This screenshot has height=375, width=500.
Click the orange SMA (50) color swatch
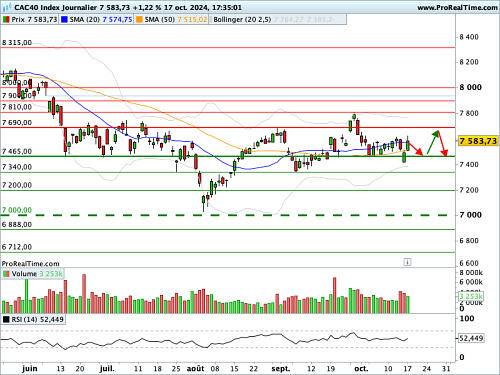point(139,20)
